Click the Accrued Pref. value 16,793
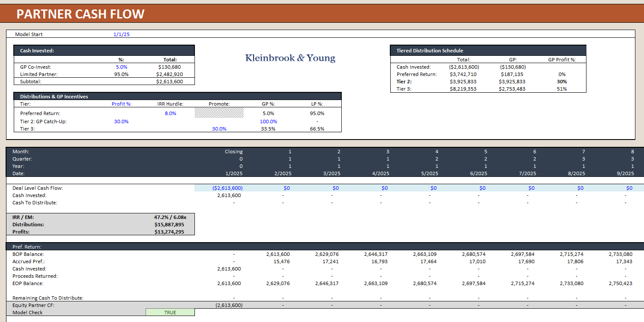The height and width of the screenshot is (322, 644). tap(380, 261)
